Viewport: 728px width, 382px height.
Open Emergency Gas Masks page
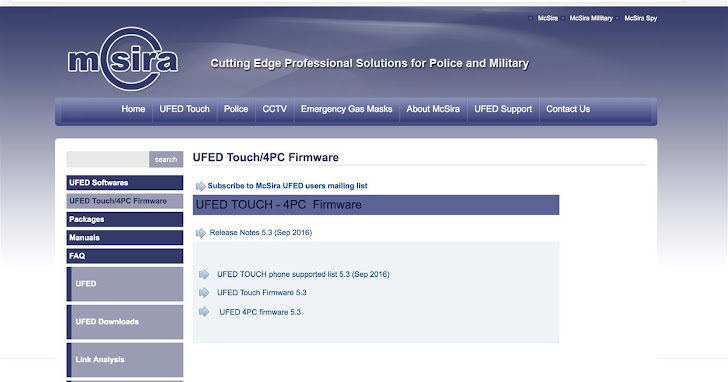click(x=346, y=109)
